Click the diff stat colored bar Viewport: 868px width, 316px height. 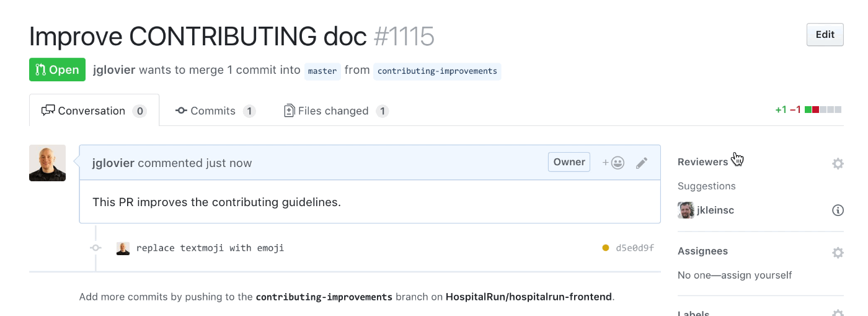coord(823,110)
